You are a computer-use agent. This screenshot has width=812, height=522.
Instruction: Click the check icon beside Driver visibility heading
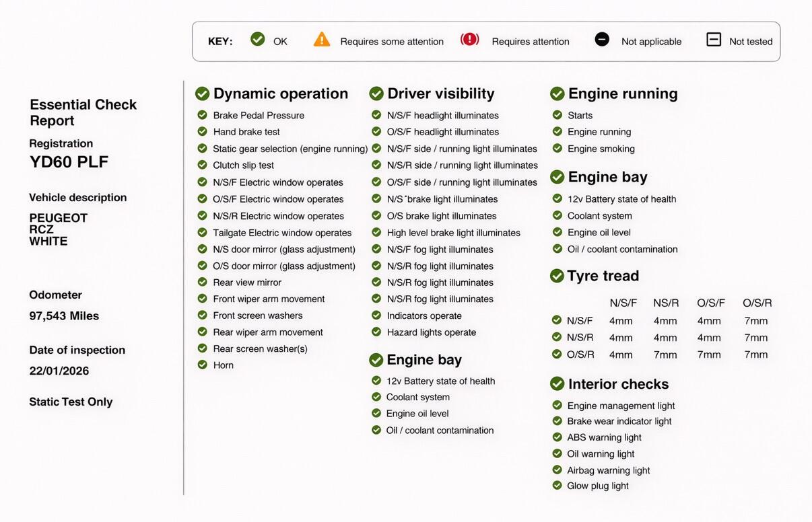376,94
